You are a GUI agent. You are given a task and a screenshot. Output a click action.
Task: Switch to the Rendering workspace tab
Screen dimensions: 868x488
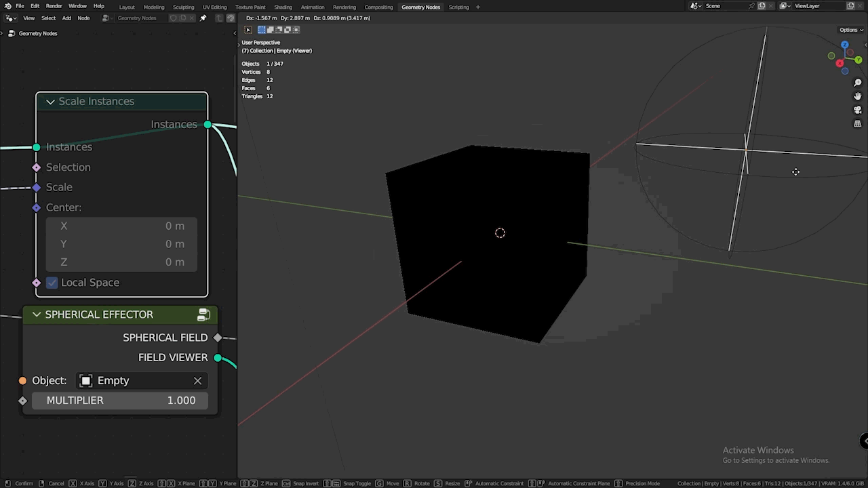pos(344,7)
